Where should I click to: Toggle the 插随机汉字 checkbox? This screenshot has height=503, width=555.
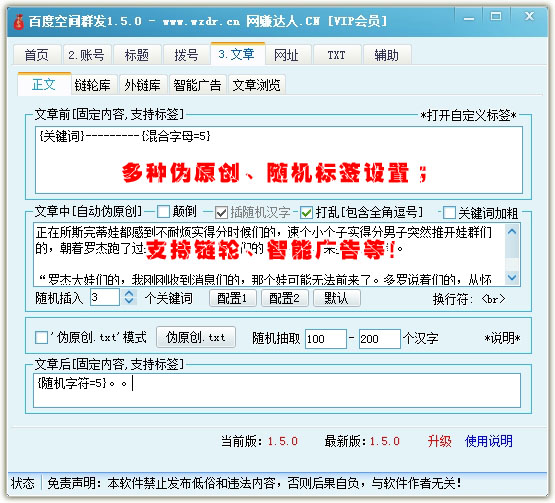[221, 212]
